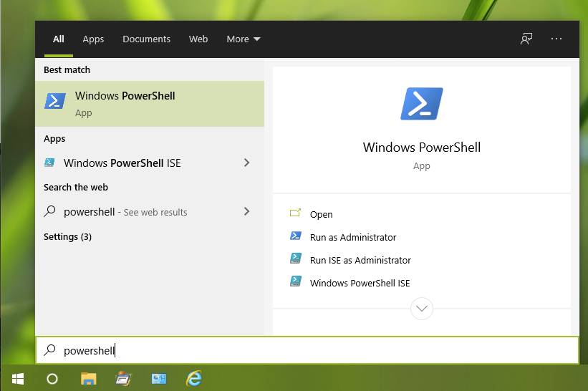Click the PowerShell ISE result icon
The image size is (588, 391).
click(x=49, y=163)
